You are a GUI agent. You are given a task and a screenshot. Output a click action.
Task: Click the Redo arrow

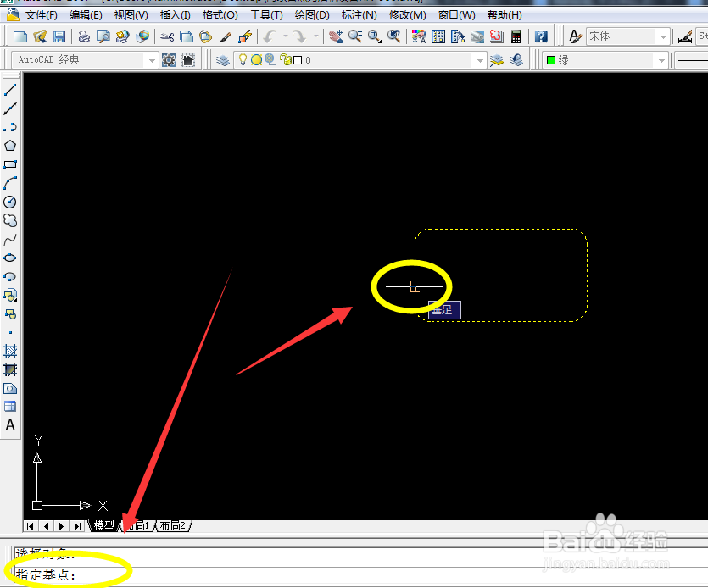299,36
